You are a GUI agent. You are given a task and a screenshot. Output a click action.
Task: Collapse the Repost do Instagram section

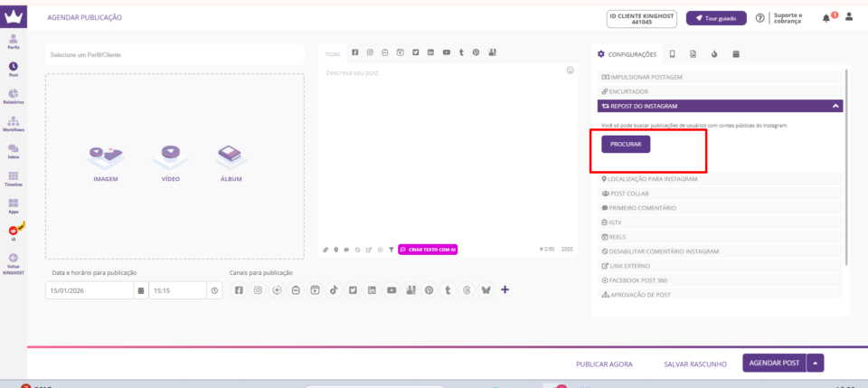(x=835, y=106)
